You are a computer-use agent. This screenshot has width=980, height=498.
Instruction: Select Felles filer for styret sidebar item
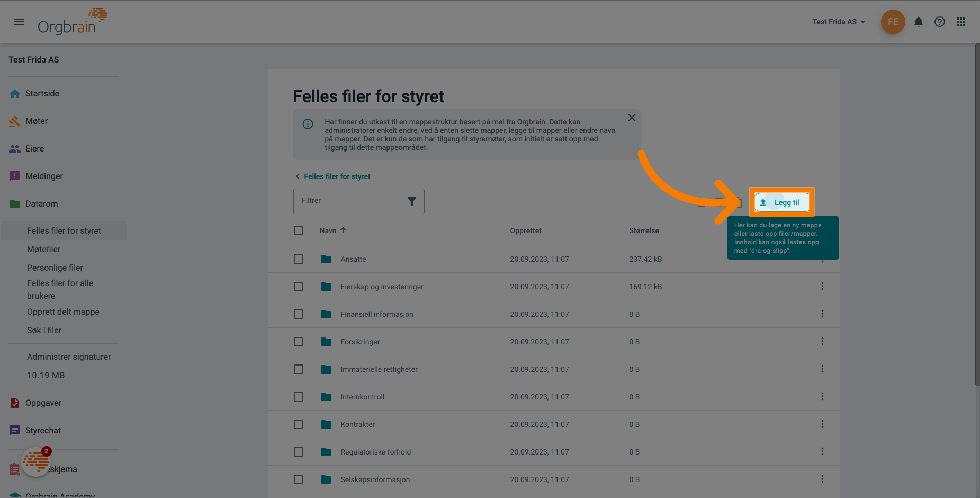click(64, 230)
